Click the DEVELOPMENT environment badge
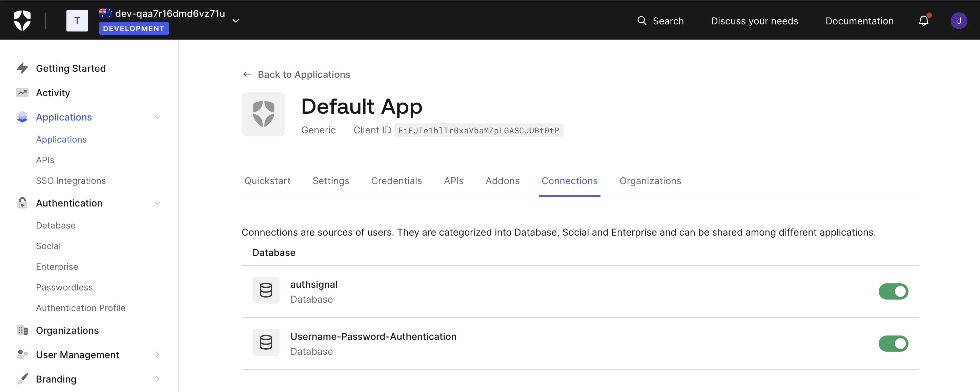Screen dimensions: 980x392 (134, 28)
